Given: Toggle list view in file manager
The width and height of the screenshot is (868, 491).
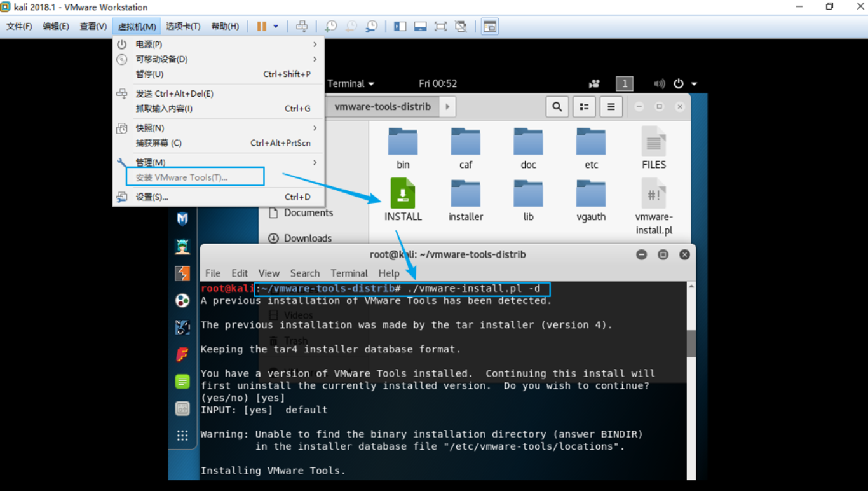Looking at the screenshot, I should tap(584, 107).
